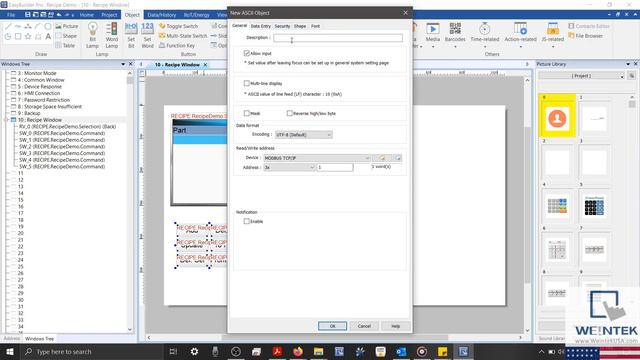Image resolution: width=640 pixels, height=360 pixels.
Task: Switch to the Shape tab
Action: point(300,26)
